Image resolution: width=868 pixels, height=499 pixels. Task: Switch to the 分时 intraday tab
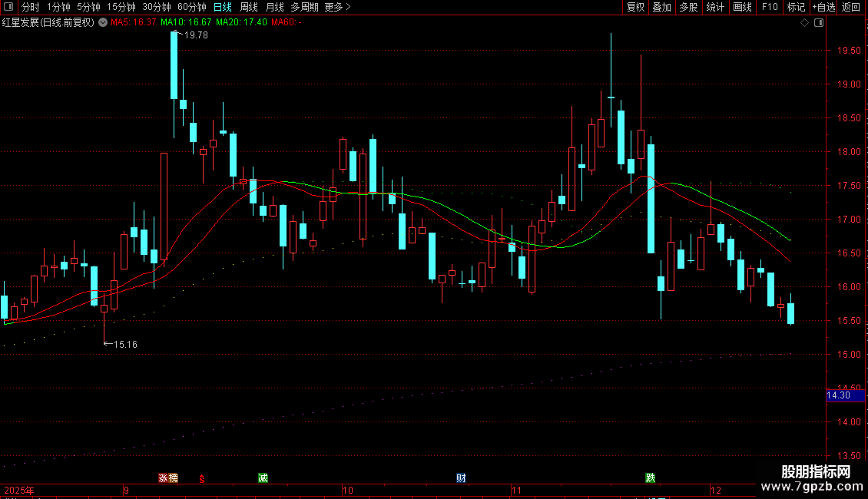coord(31,7)
